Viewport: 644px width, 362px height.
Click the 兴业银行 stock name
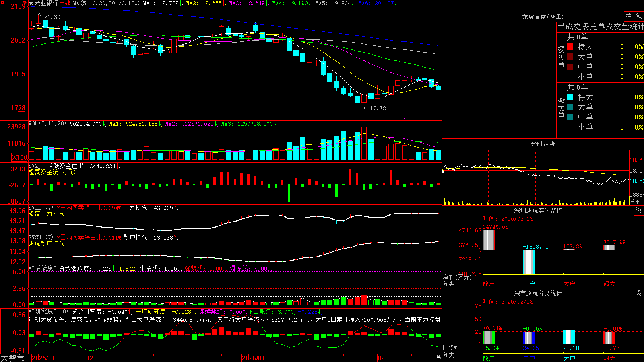click(46, 3)
